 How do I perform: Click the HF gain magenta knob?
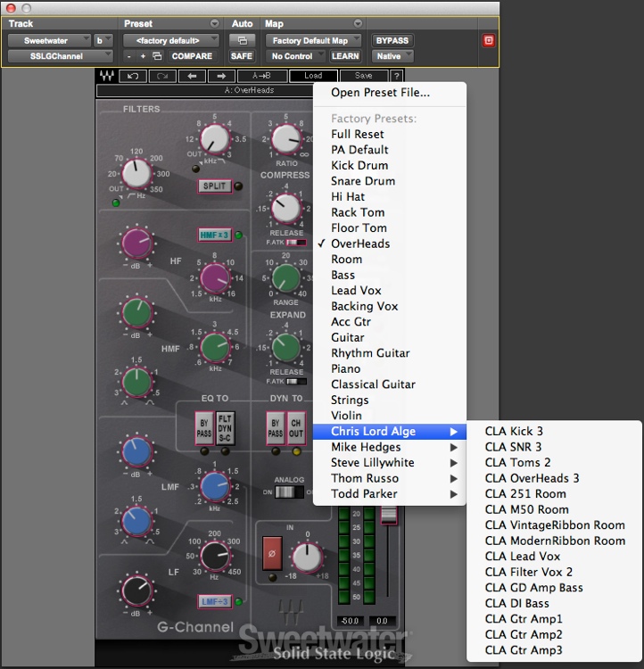[x=136, y=244]
